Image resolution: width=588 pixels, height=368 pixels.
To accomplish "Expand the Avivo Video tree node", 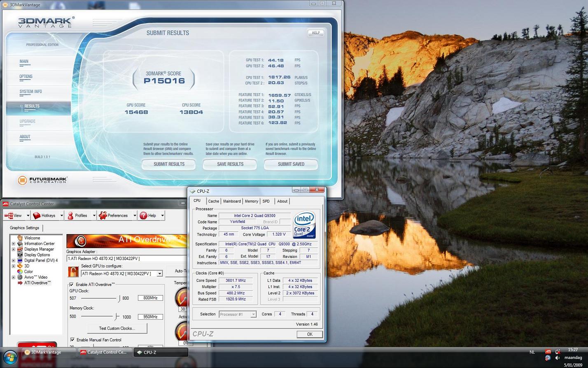I will click(x=13, y=277).
